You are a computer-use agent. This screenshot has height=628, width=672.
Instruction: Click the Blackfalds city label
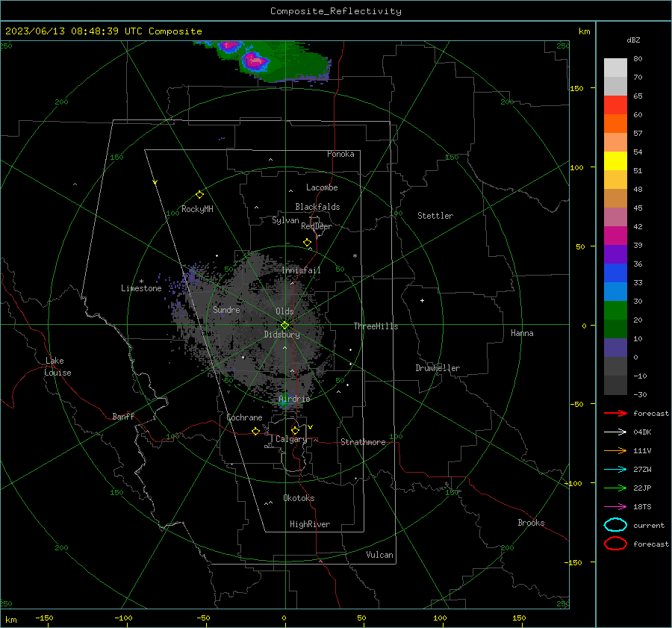317,207
